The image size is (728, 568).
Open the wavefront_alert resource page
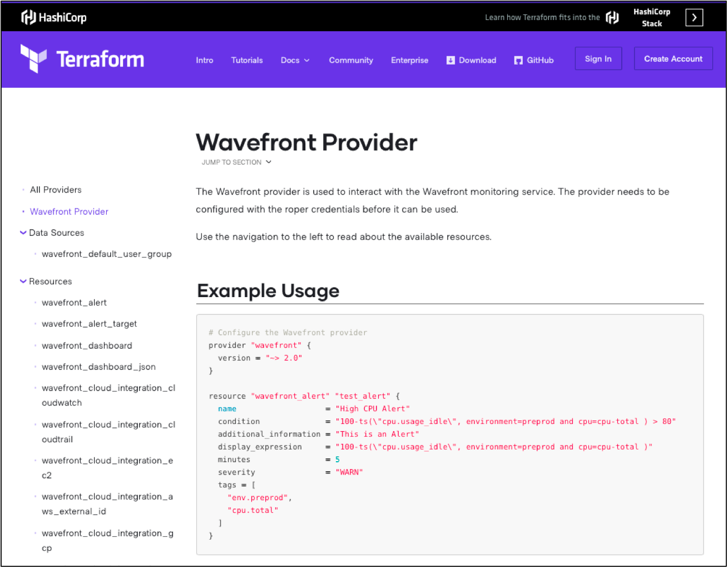pos(74,303)
